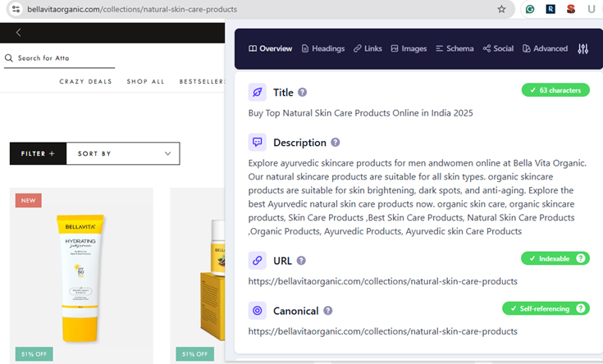Click the Title help question mark

(302, 93)
